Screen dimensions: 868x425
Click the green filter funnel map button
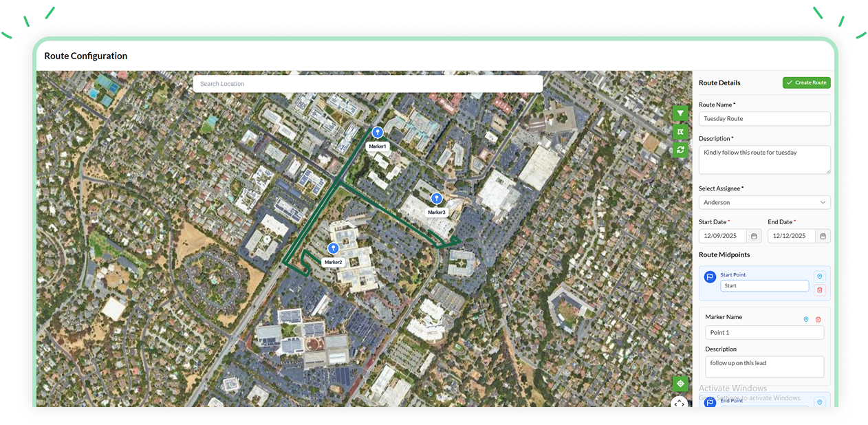tap(680, 113)
